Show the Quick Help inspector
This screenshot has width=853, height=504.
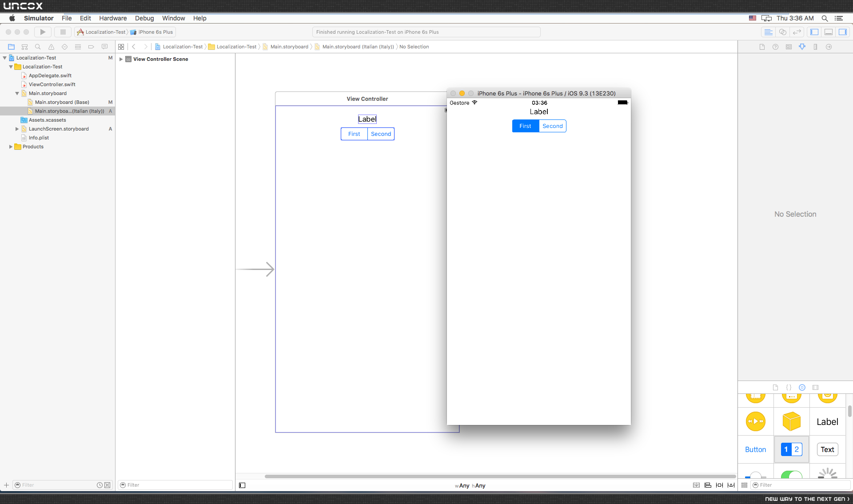776,47
